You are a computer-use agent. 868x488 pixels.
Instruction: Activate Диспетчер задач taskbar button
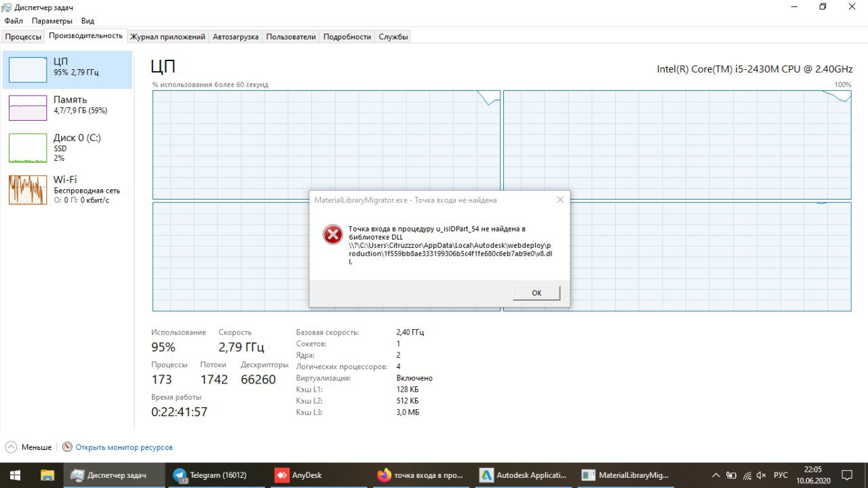pyautogui.click(x=114, y=474)
